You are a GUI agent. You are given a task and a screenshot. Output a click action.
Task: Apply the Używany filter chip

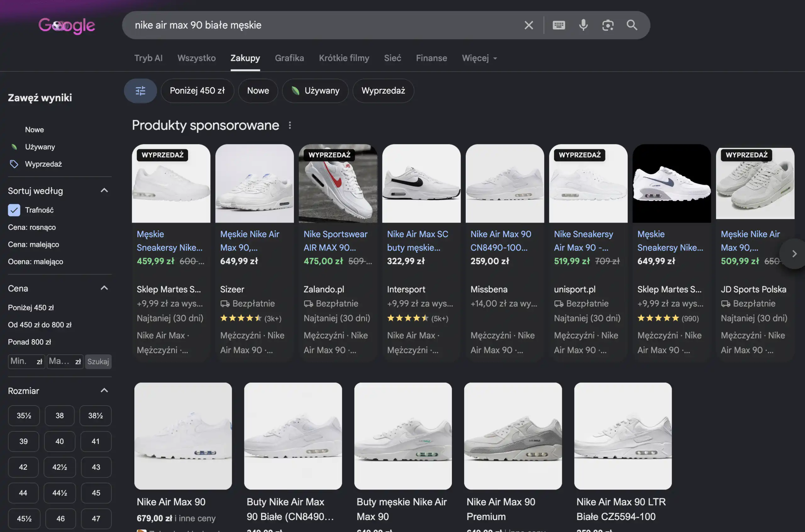coord(315,91)
